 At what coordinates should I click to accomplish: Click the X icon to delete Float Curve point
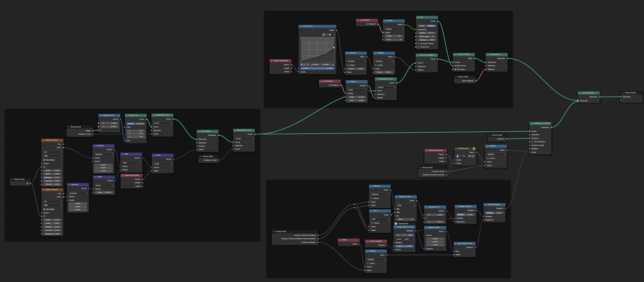(333, 65)
